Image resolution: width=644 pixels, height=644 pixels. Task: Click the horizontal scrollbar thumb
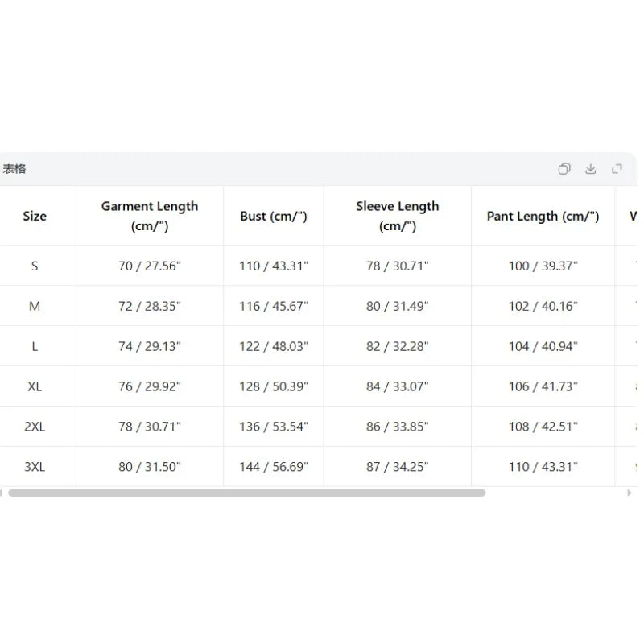coord(246,493)
